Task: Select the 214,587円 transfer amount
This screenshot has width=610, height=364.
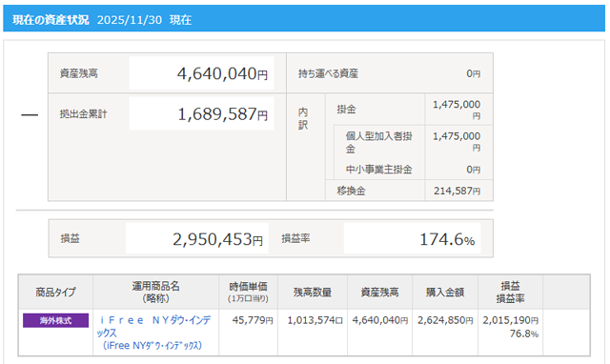Action: (457, 191)
